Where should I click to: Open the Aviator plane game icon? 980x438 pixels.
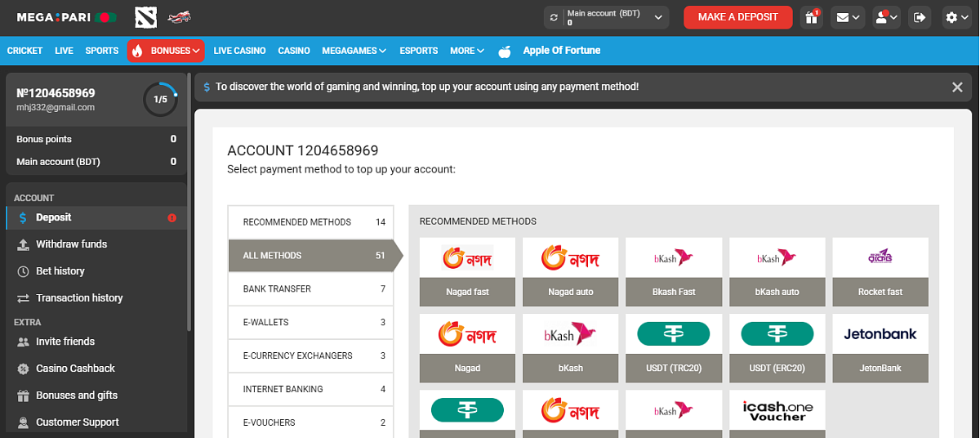click(x=178, y=17)
